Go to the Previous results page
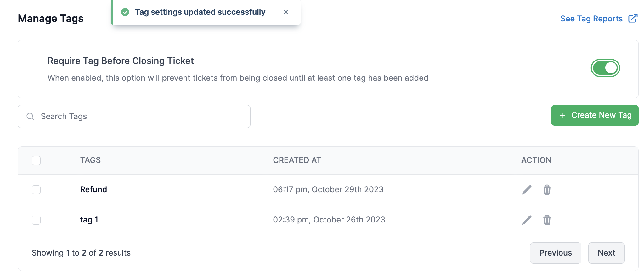Image resolution: width=644 pixels, height=271 pixels. (555, 253)
